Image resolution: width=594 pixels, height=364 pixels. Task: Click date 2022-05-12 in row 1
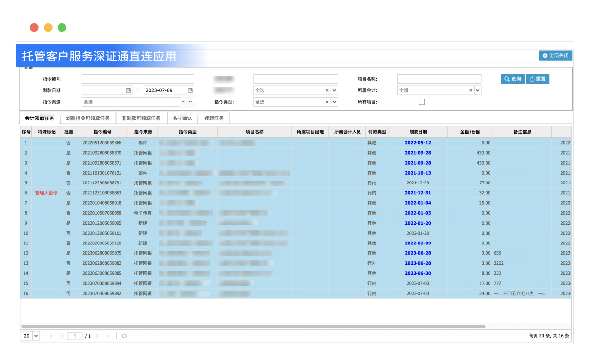click(x=418, y=143)
